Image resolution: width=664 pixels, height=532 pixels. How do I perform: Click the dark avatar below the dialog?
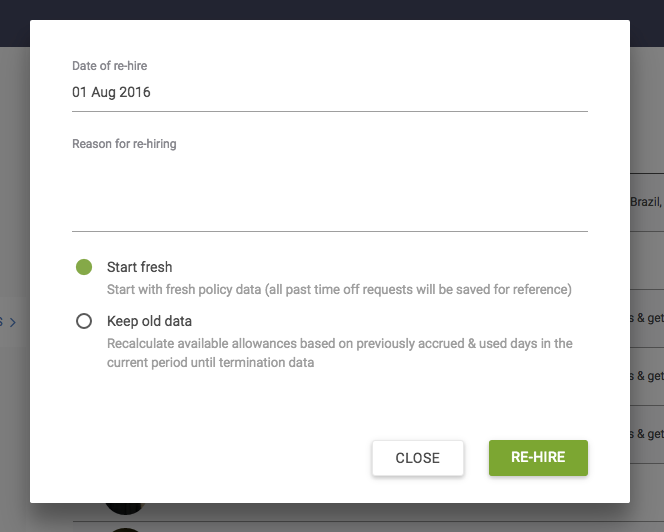point(126,507)
